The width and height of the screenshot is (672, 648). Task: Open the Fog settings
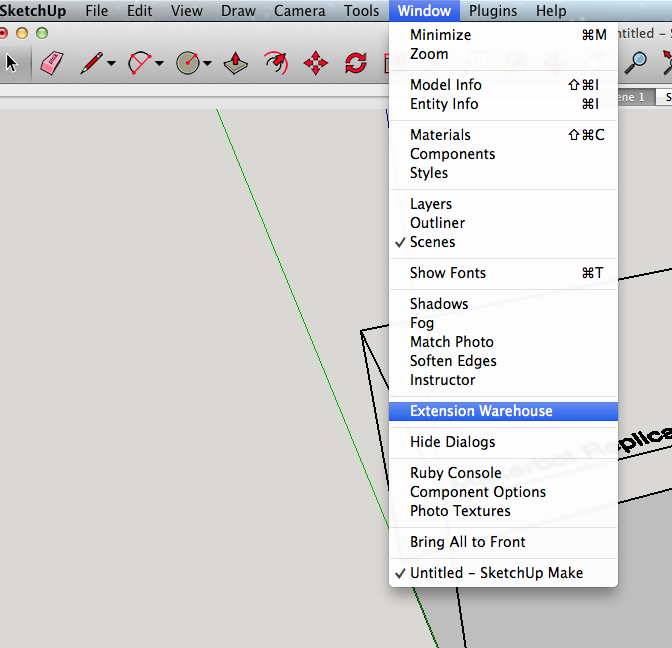(503, 323)
